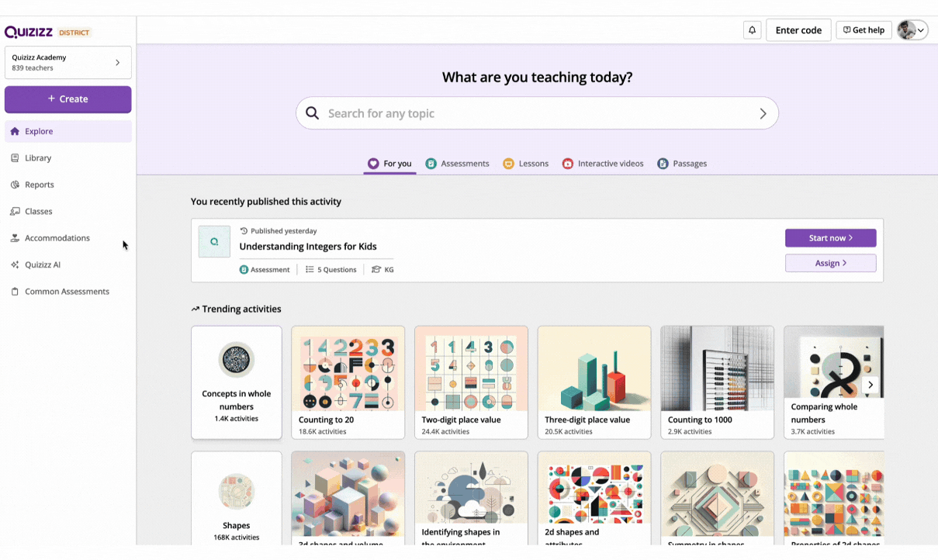Click the Lessons tab icon

click(x=508, y=164)
